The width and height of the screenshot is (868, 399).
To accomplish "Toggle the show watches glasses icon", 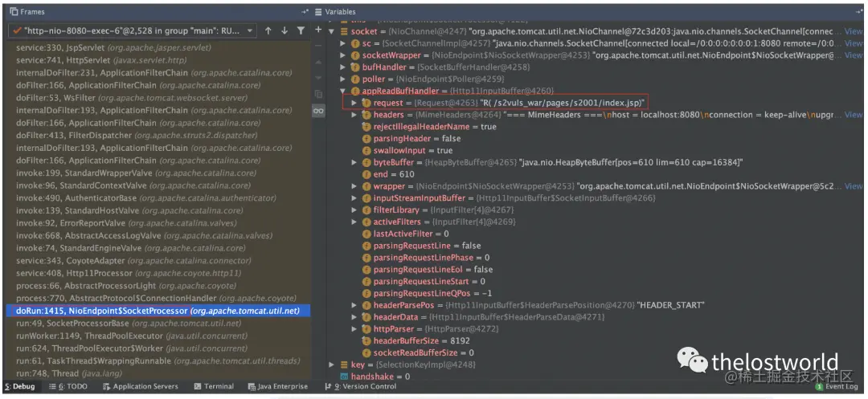I will [318, 111].
